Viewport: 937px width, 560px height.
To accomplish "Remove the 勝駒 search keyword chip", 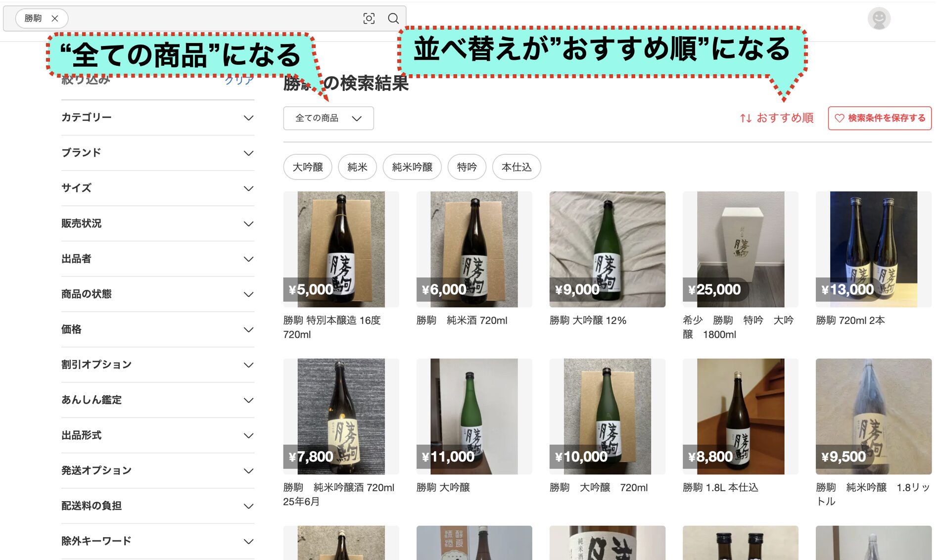I will tap(55, 18).
